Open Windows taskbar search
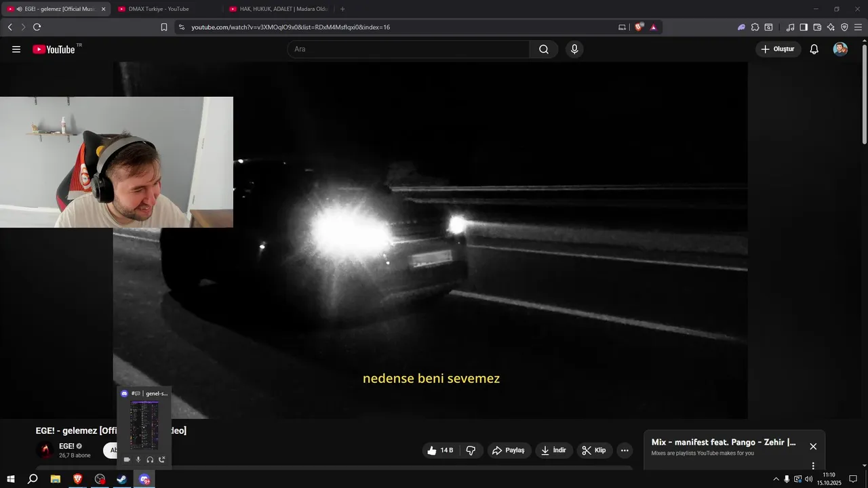Screen dimensions: 868x488 33,479
